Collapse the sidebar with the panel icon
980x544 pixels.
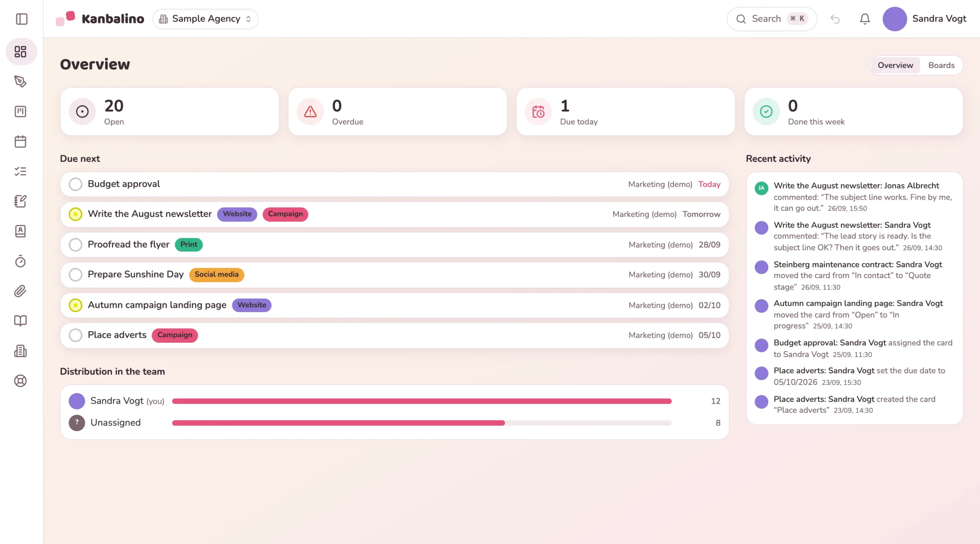pyautogui.click(x=21, y=19)
